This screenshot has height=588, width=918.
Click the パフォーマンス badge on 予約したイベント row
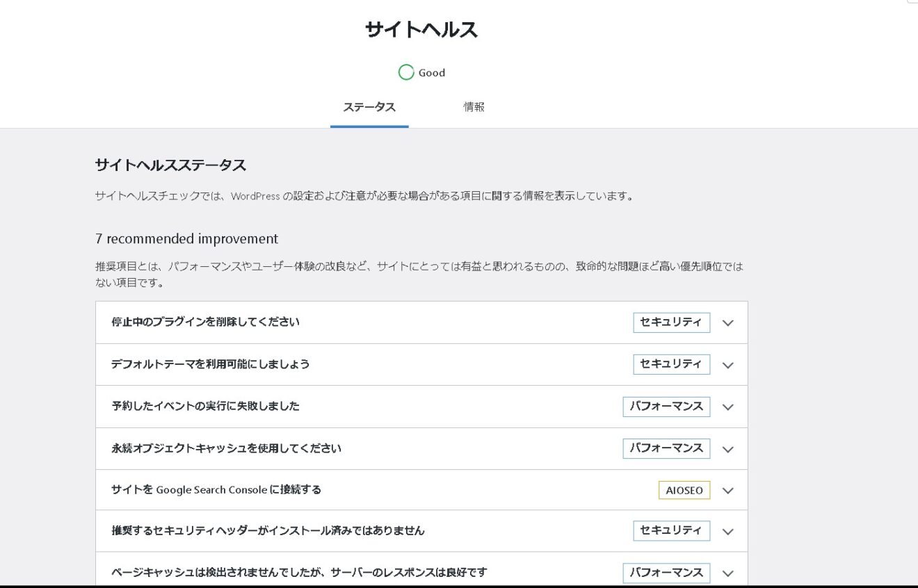[x=666, y=407]
